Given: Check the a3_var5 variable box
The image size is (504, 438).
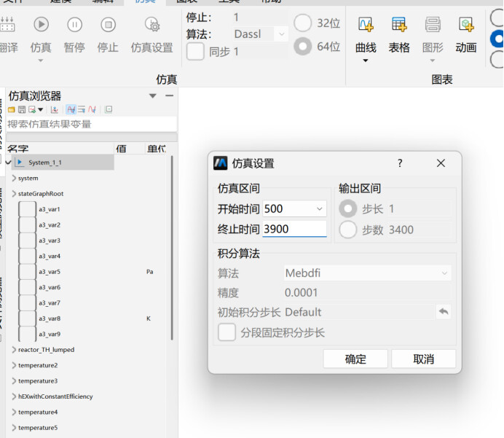Looking at the screenshot, I should (x=28, y=272).
